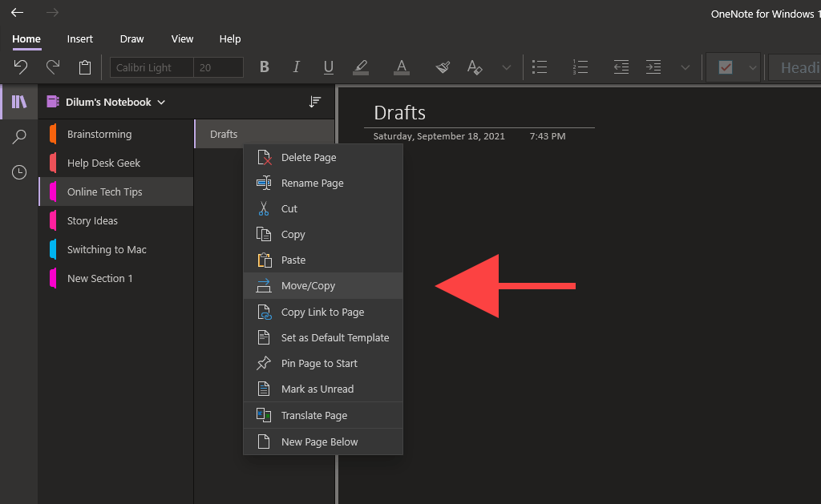Click the 7:43 PM timestamp

tap(547, 136)
